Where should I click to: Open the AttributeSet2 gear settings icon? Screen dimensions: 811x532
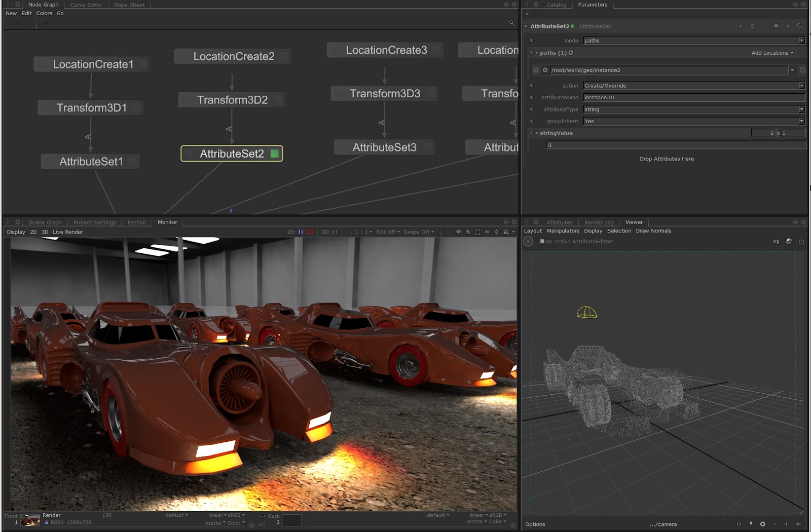[x=752, y=26]
